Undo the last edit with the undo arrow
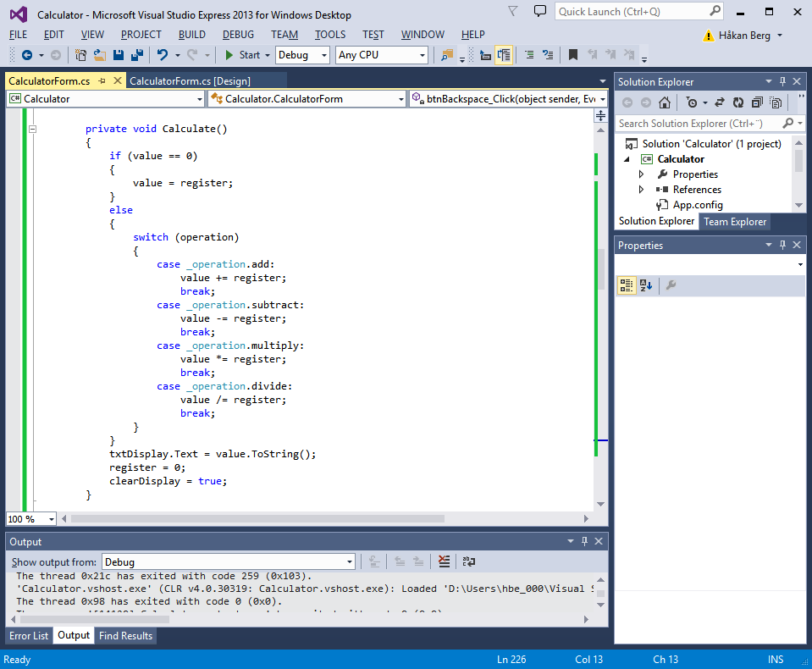The height and width of the screenshot is (669, 812). 163,55
